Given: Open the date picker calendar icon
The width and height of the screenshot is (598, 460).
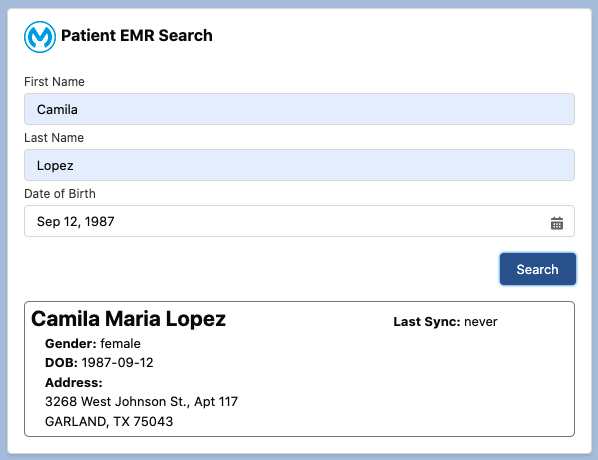Looking at the screenshot, I should coord(556,223).
